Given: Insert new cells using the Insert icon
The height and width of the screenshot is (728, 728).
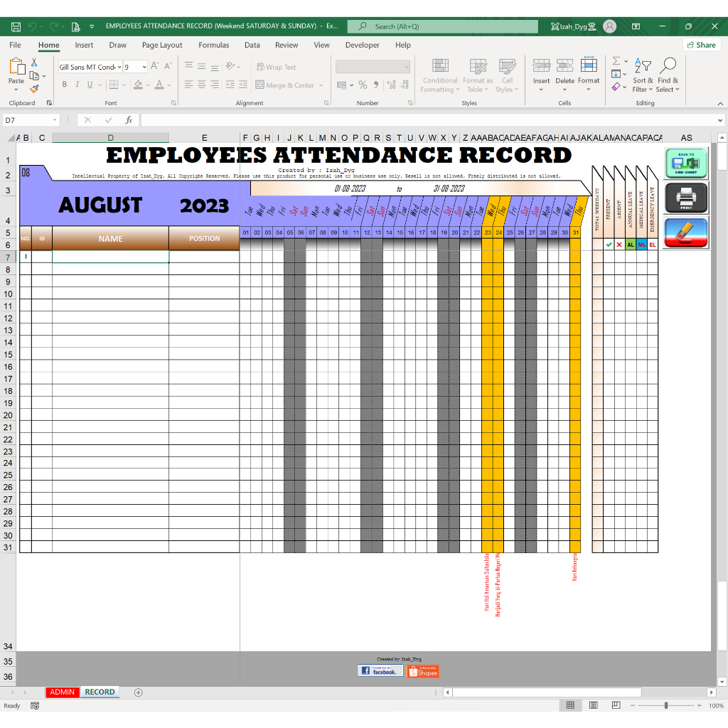Looking at the screenshot, I should click(541, 71).
